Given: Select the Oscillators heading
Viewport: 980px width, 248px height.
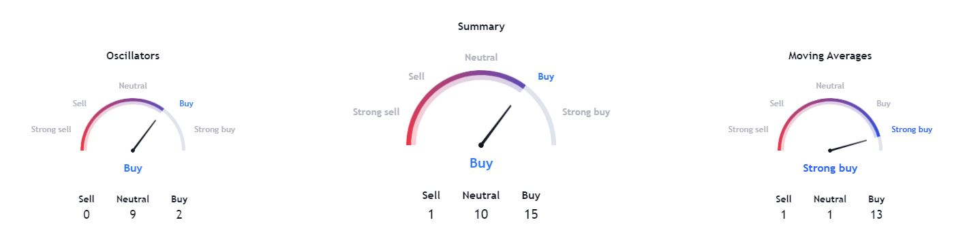Looking at the screenshot, I should coord(133,56).
